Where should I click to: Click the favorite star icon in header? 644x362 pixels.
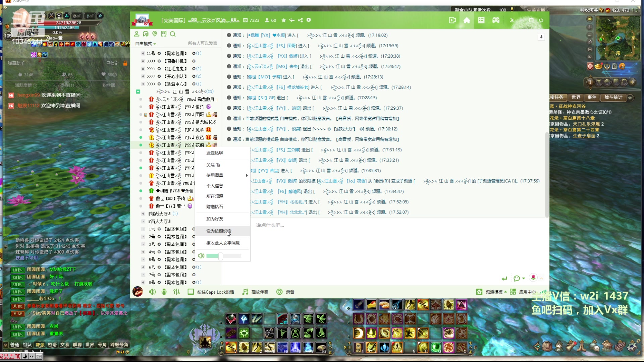(x=283, y=20)
